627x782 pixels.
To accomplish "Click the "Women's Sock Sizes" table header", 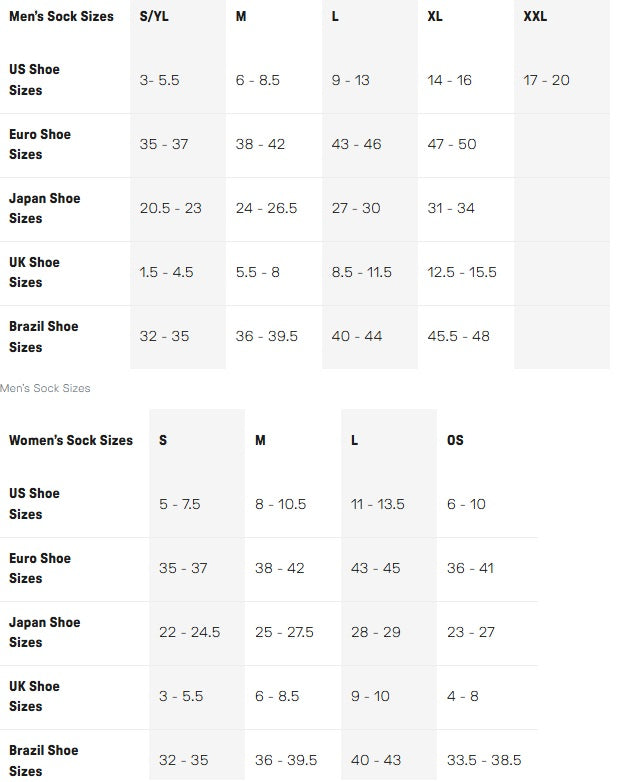I will pos(71,440).
